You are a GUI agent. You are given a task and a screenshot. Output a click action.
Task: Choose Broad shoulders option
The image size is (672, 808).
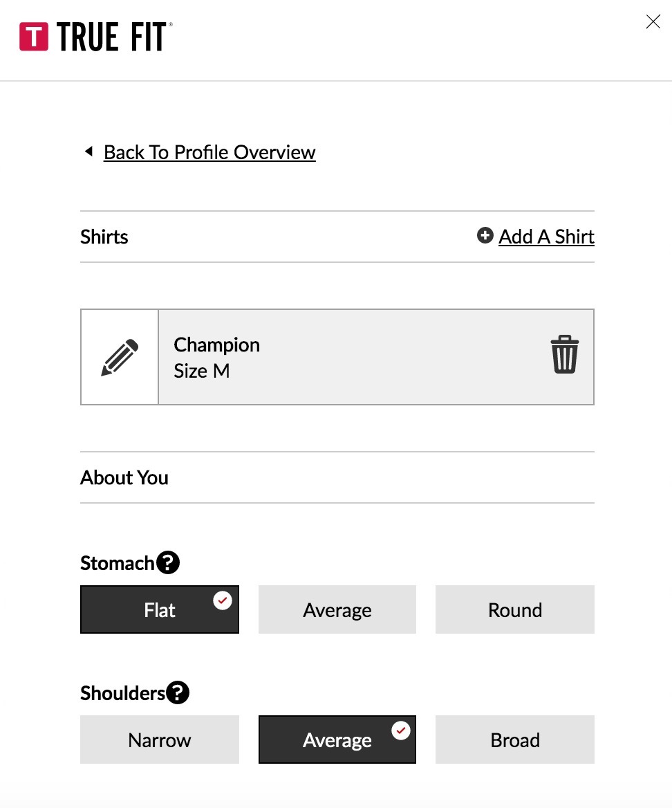tap(515, 740)
